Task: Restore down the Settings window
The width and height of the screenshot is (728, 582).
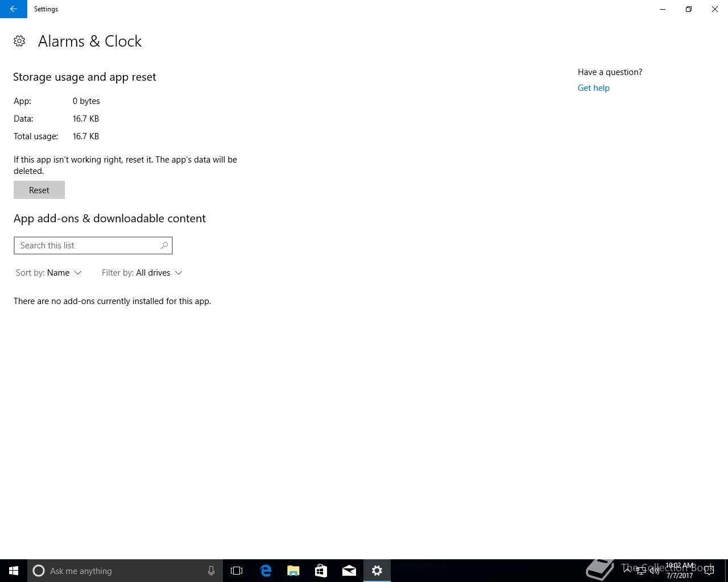Action: coord(689,9)
